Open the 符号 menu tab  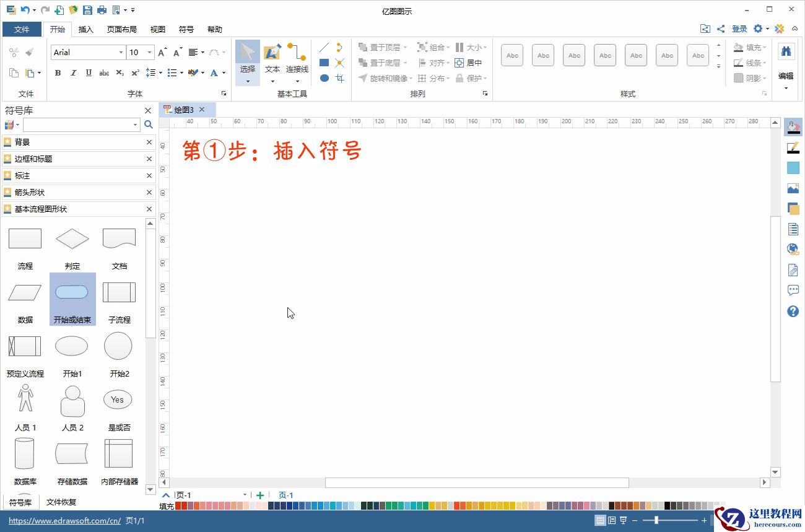coord(186,29)
